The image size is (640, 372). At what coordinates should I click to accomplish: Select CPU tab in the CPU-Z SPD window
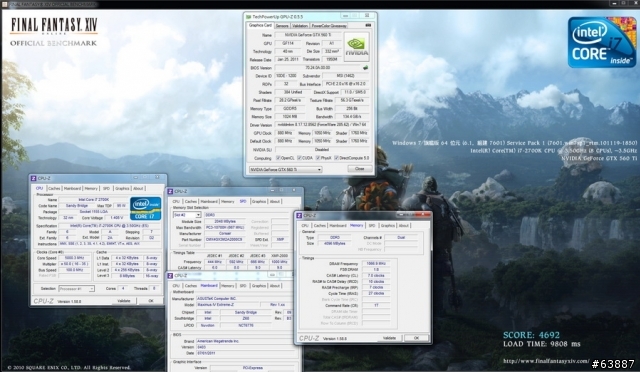pos(176,201)
